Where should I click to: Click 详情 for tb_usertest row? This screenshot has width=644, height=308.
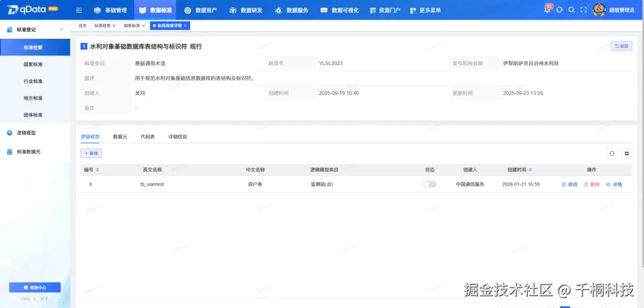click(x=614, y=184)
